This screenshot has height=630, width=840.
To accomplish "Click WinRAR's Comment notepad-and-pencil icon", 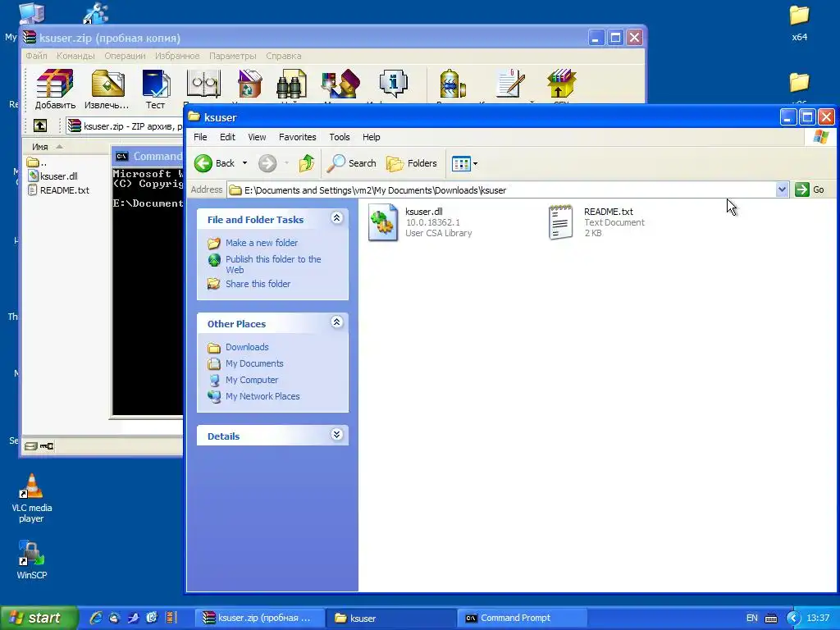I will click(x=509, y=85).
